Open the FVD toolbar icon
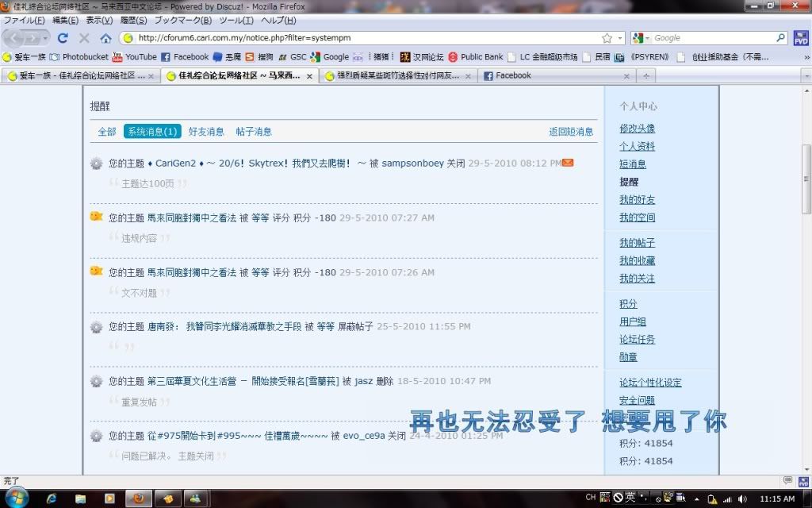The width and height of the screenshot is (812, 508). pos(801,38)
